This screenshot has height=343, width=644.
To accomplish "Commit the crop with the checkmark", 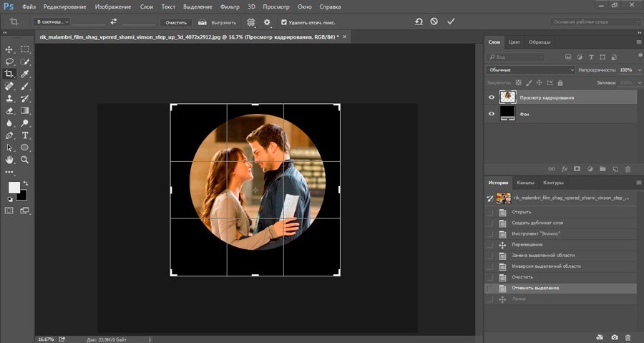I will pyautogui.click(x=451, y=21).
